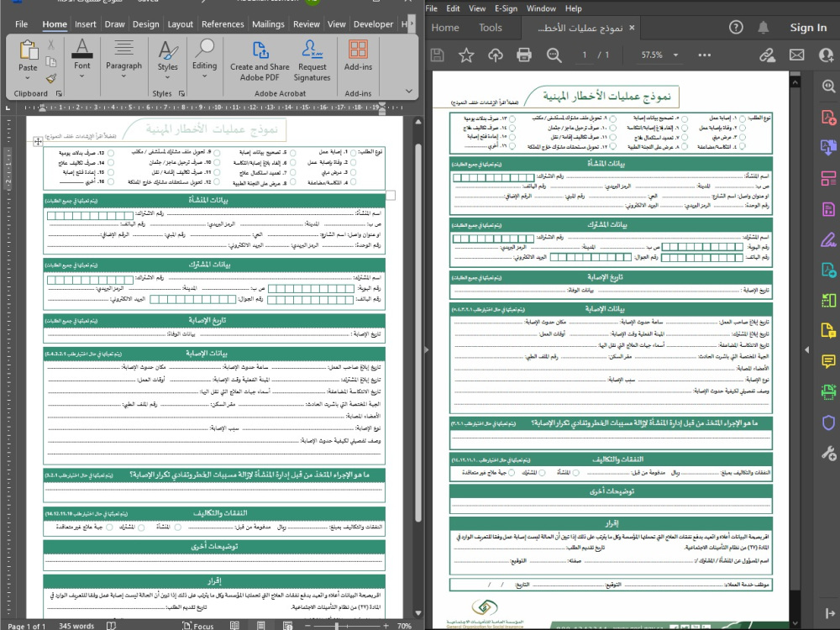Select المنشأة radio button in the PDF form
Viewport: 840px width, 630px height.
(576, 472)
